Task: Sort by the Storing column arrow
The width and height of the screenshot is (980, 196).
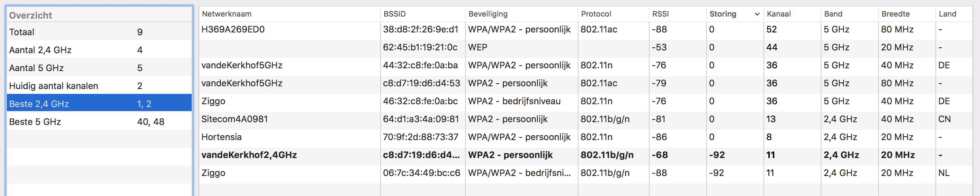Action: (x=757, y=14)
